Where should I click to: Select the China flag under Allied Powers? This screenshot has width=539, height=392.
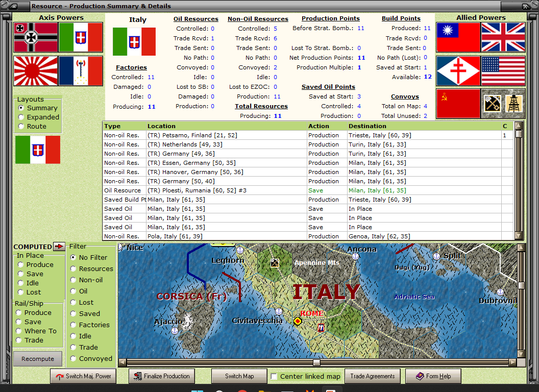click(x=458, y=37)
